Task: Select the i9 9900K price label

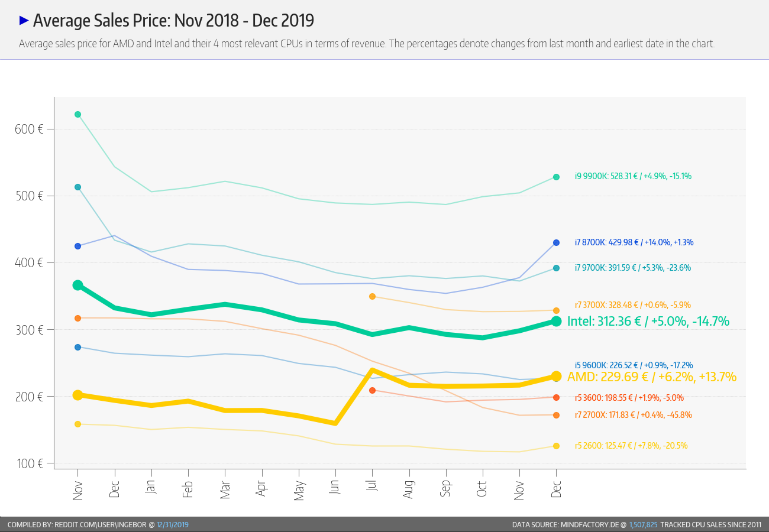Action: point(633,176)
